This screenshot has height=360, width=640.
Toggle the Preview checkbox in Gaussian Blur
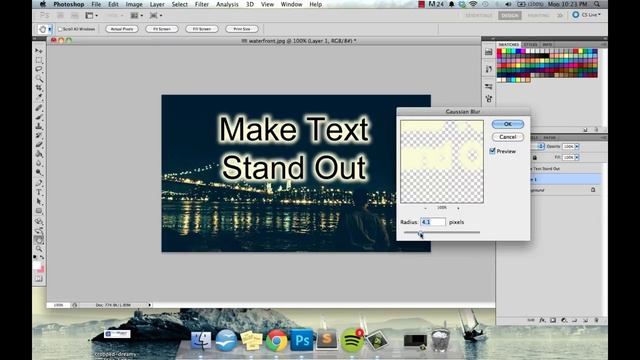(x=493, y=151)
